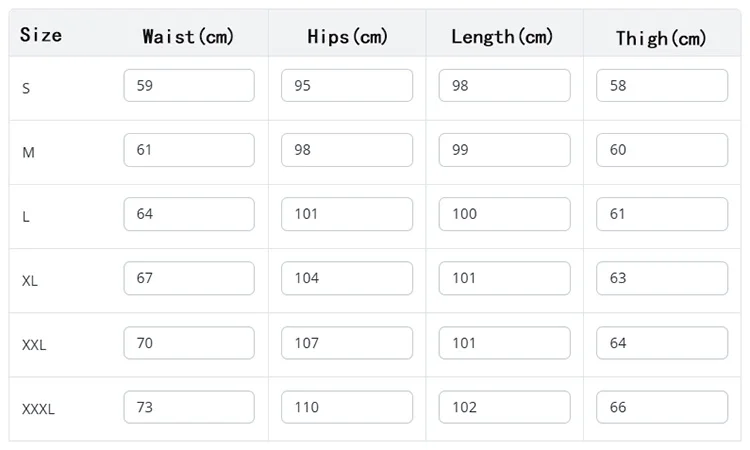This screenshot has height=450, width=750.
Task: Click the Thigh(cm) column header
Action: [x=661, y=38]
